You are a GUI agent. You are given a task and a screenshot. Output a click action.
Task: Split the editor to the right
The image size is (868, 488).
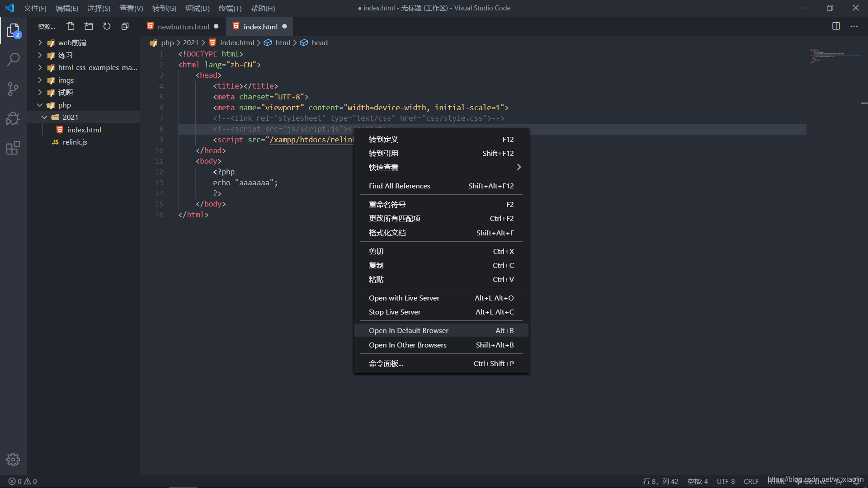(836, 26)
